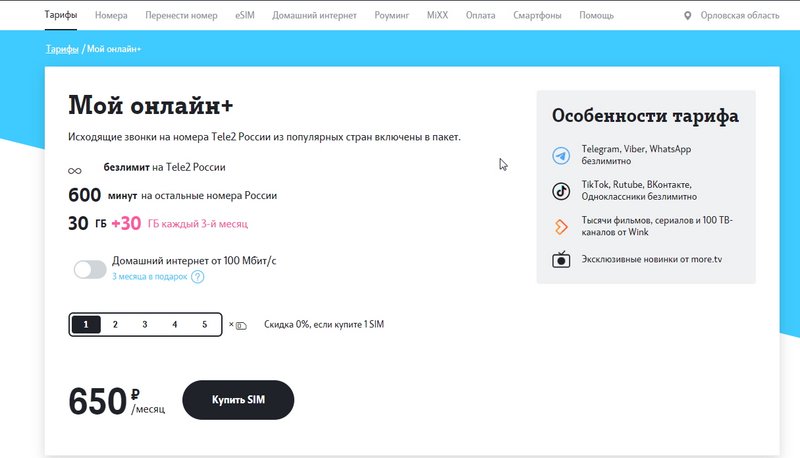Select 1 SIM in quantity selector
This screenshot has height=458, width=800.
click(86, 324)
